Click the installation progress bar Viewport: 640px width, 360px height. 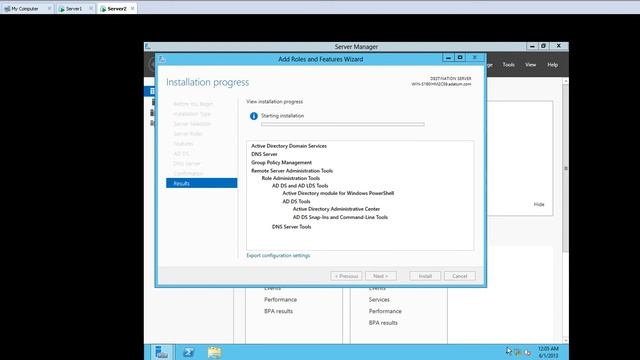(343, 124)
